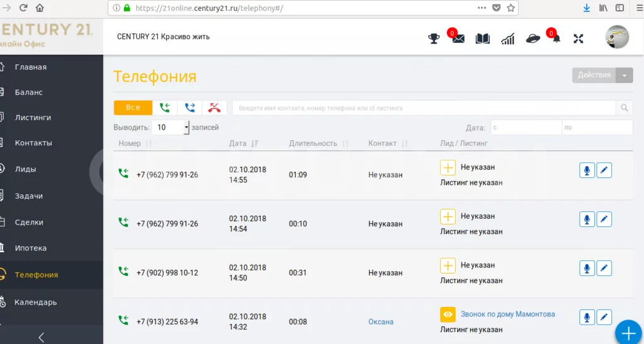Add lead for the 14:54 call
Viewport: 644px width, 344px height.
[x=448, y=216]
